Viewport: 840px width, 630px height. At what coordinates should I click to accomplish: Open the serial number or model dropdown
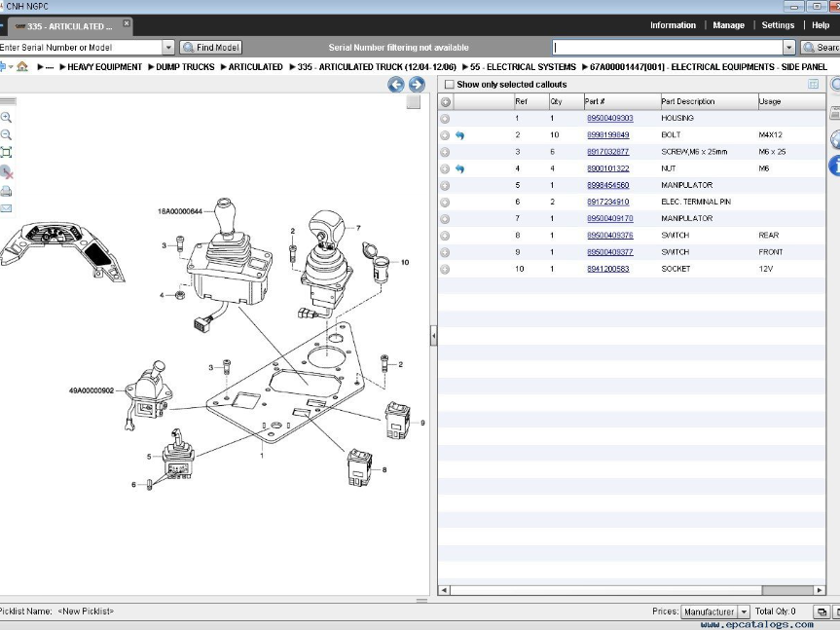pyautogui.click(x=167, y=47)
